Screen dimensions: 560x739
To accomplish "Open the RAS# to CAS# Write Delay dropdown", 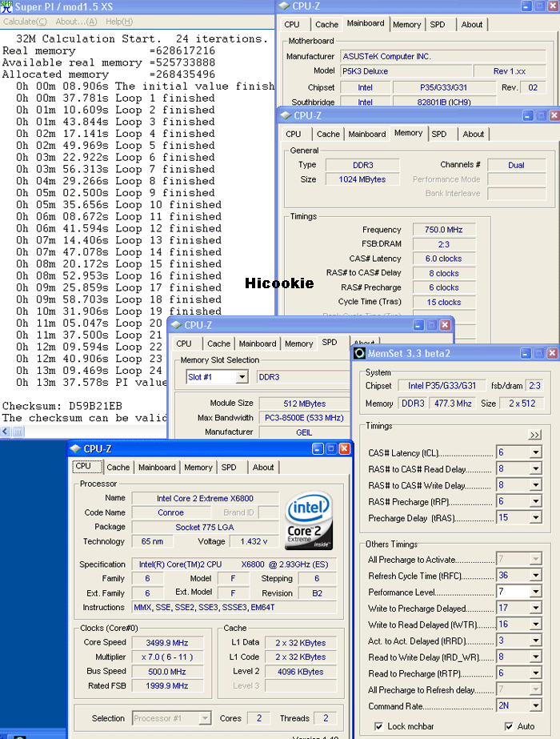I will point(535,485).
